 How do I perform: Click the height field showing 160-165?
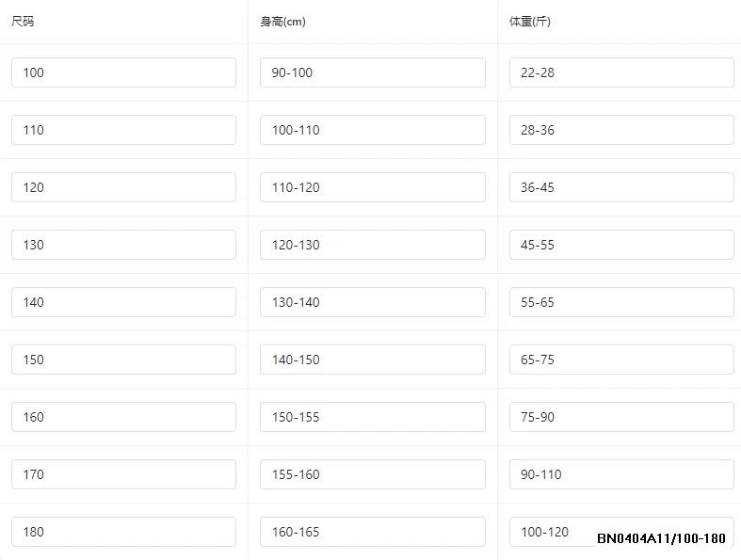[x=373, y=532]
